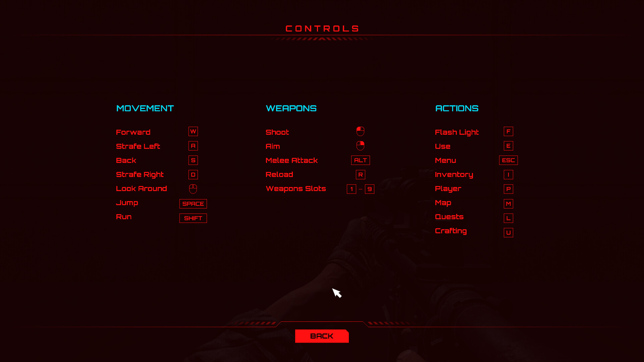This screenshot has height=362, width=644.
Task: Click the BACK button to exit controls
Action: (x=322, y=336)
